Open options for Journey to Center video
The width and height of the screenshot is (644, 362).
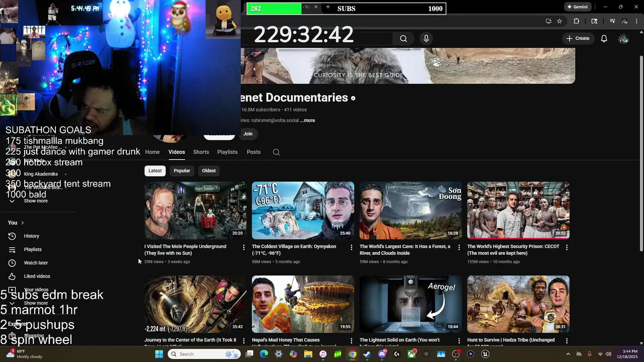pyautogui.click(x=244, y=341)
